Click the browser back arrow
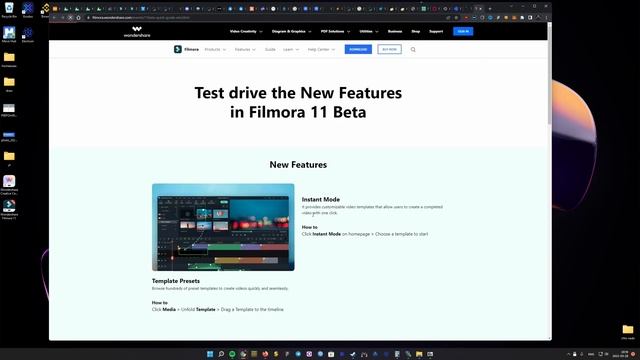Screen dimensions: 640x360 [x=54, y=18]
